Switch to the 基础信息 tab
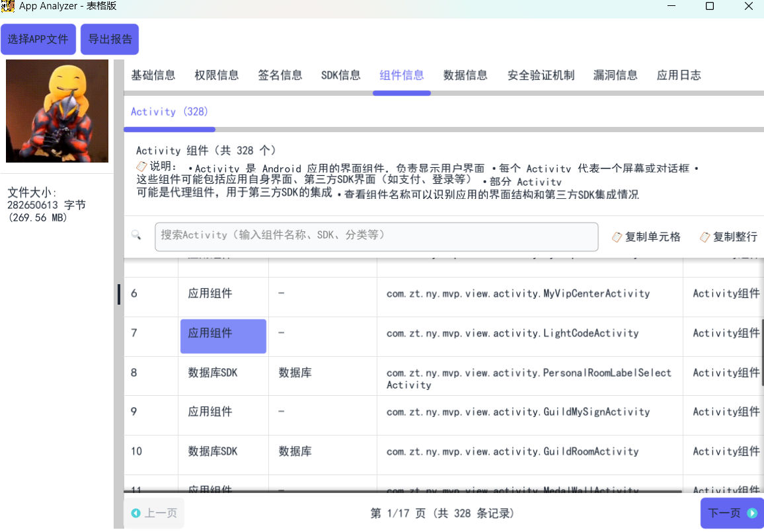The width and height of the screenshot is (764, 532). click(x=153, y=75)
